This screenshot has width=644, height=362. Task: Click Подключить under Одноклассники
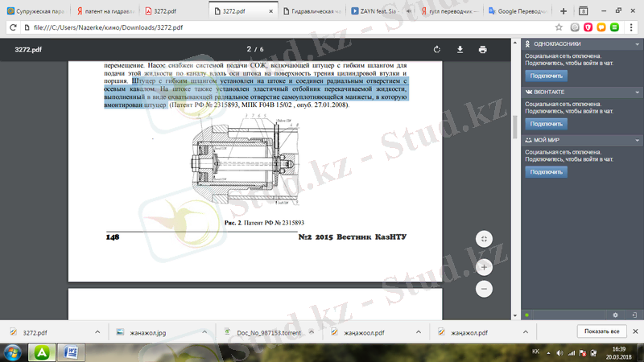pos(546,76)
